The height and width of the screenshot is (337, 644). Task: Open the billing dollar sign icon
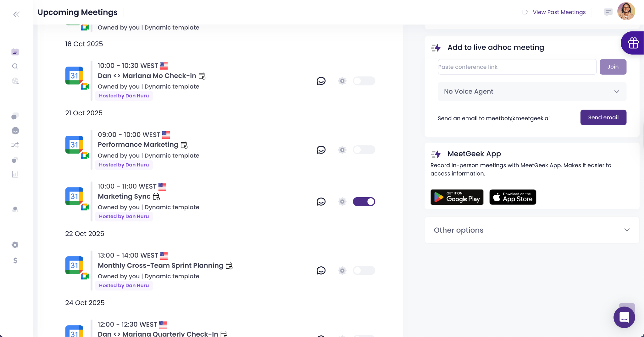pos(15,260)
